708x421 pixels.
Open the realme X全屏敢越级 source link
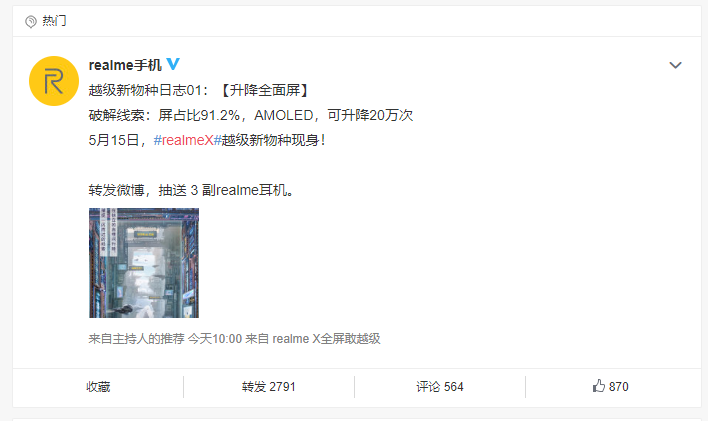tap(326, 339)
